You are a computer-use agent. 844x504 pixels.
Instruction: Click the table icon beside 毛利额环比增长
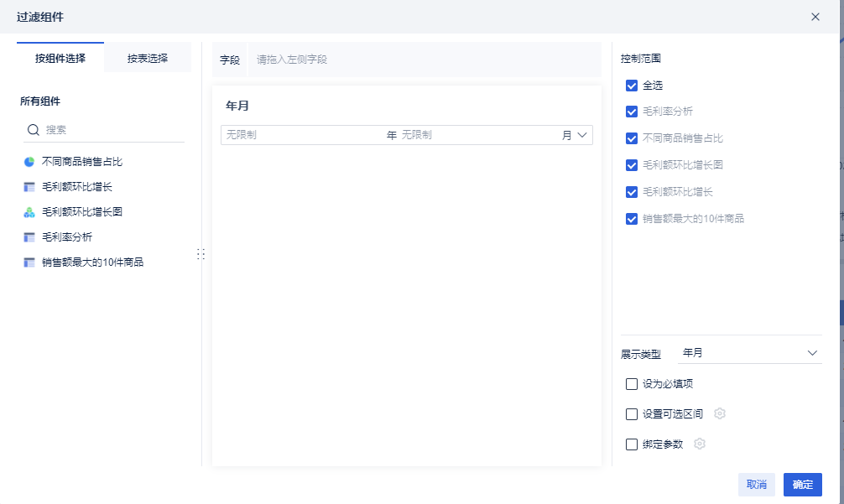(29, 187)
